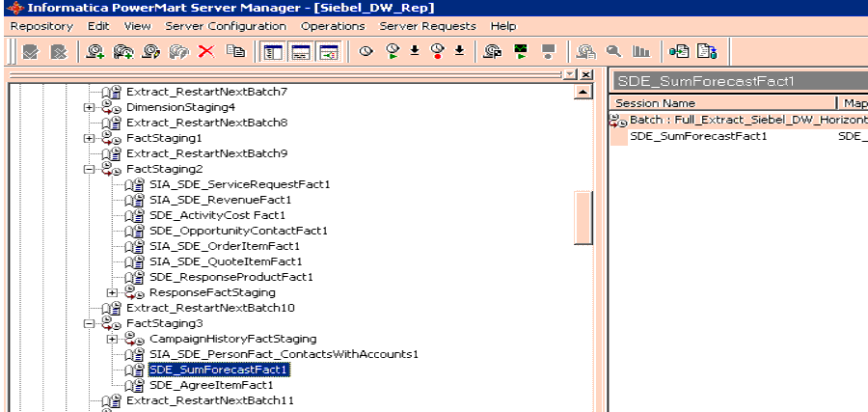This screenshot has height=412, width=868.
Task: Click the green dot with document toolbar icon
Action: pos(679,51)
